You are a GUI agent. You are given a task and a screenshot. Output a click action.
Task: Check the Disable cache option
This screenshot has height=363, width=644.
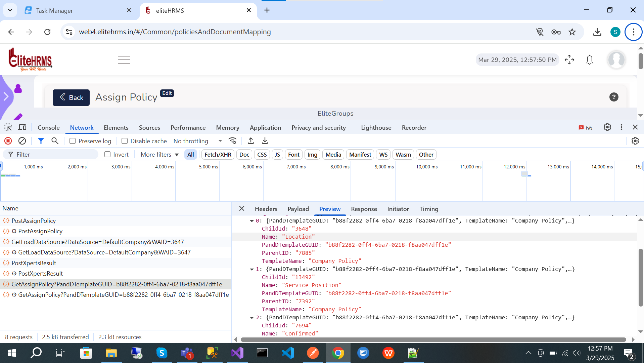125,141
